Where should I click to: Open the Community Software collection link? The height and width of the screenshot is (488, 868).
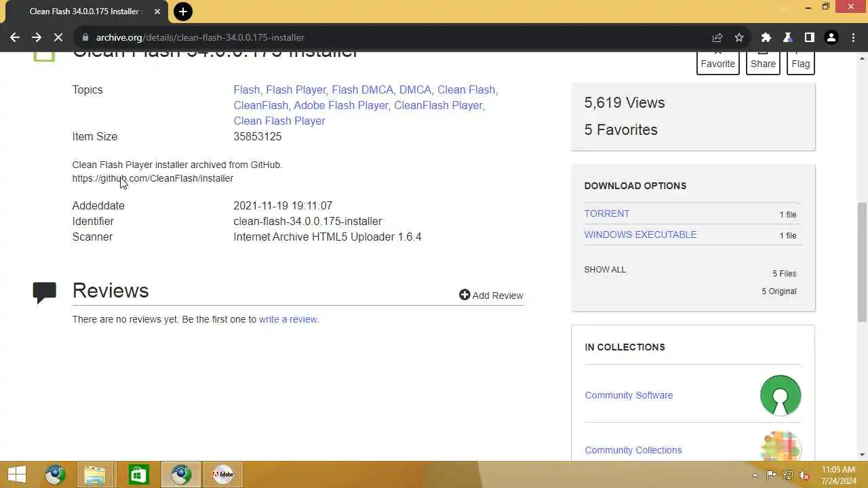tap(629, 395)
